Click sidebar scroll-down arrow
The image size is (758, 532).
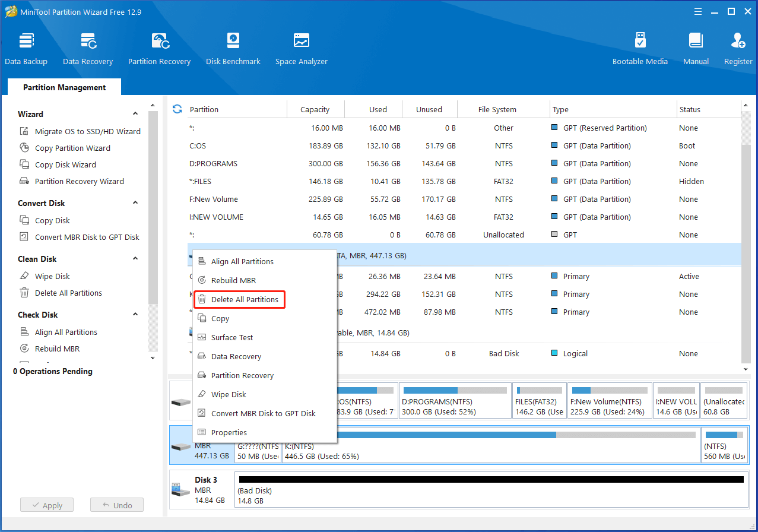tap(153, 358)
